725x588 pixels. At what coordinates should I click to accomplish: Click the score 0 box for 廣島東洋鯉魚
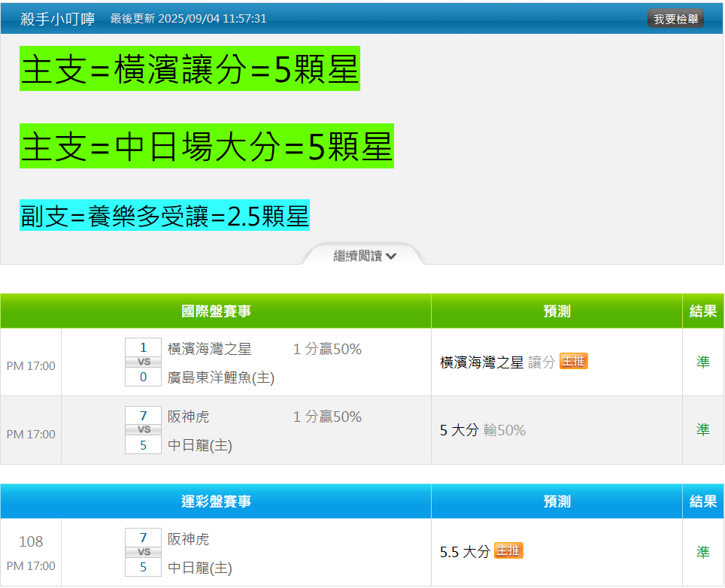[x=144, y=377]
